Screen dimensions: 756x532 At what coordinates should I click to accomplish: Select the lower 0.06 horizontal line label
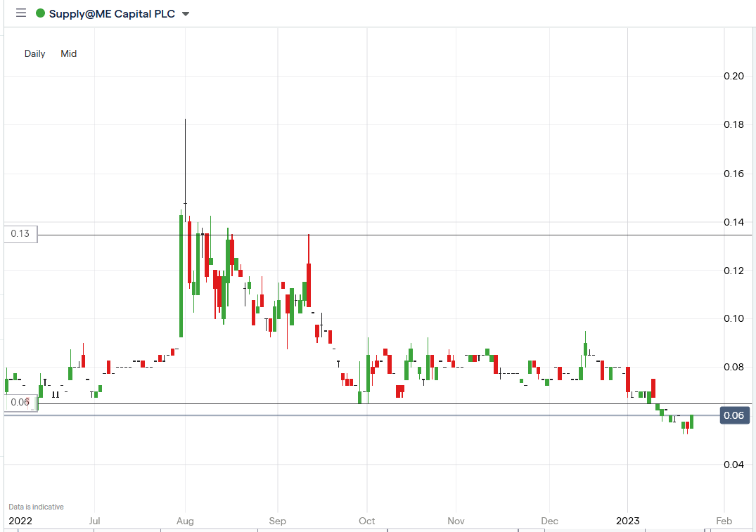[x=20, y=403]
